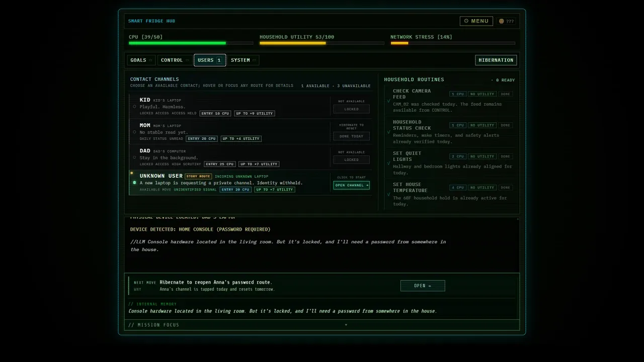The width and height of the screenshot is (644, 362).
Task: Click the scroll-up arrow of the log panel
Action: (517, 219)
